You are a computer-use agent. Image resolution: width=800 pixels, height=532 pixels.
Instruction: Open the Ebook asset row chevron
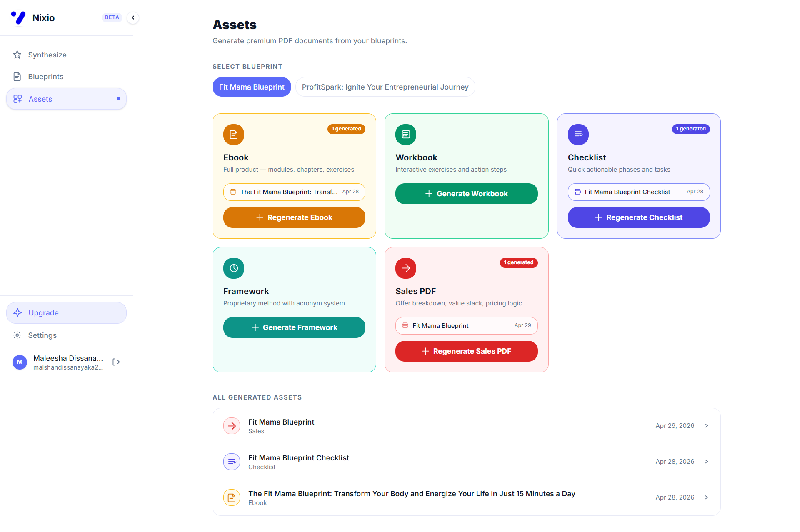[706, 497]
